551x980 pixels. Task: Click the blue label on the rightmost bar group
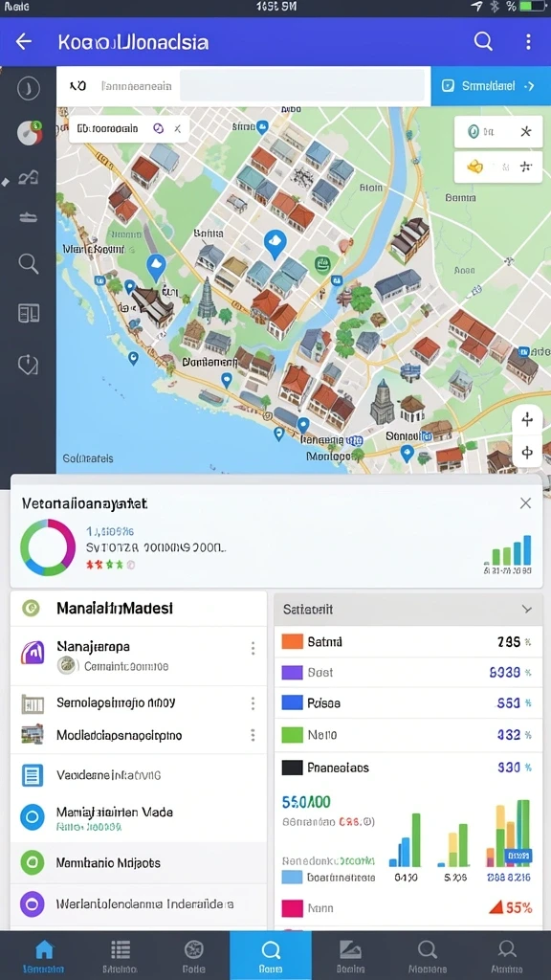pos(518,855)
